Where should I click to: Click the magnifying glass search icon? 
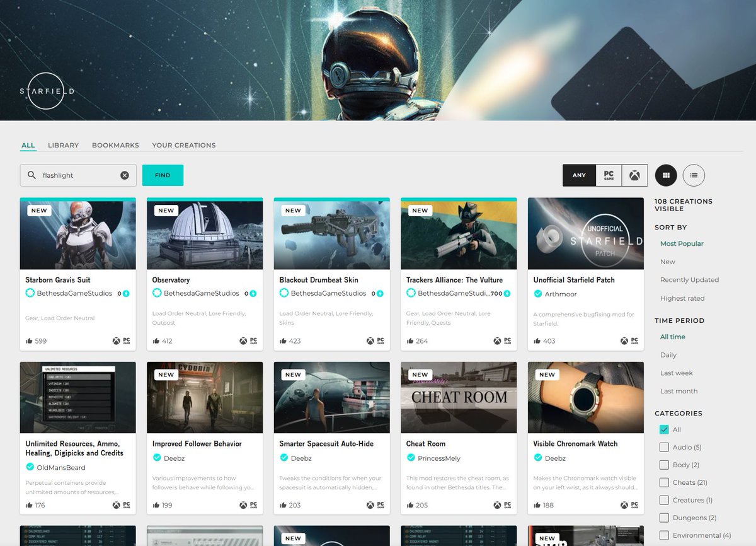(x=31, y=175)
